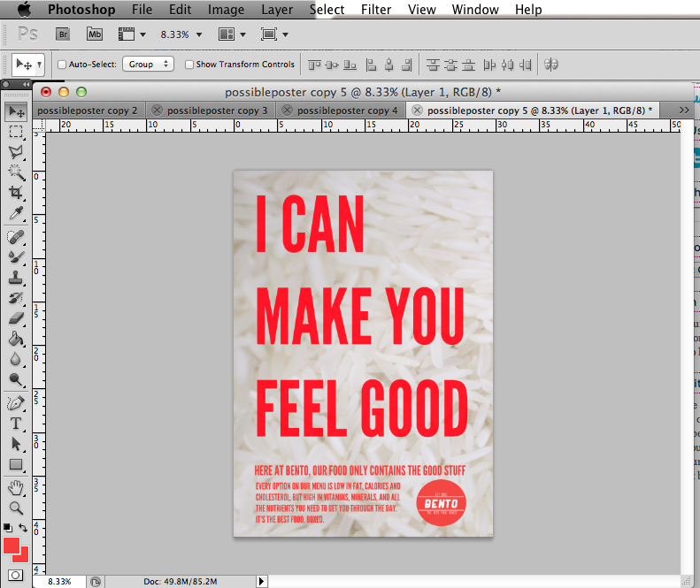The height and width of the screenshot is (588, 700).
Task: Collapse the toolbox with double arrows
Action: pos(26,84)
